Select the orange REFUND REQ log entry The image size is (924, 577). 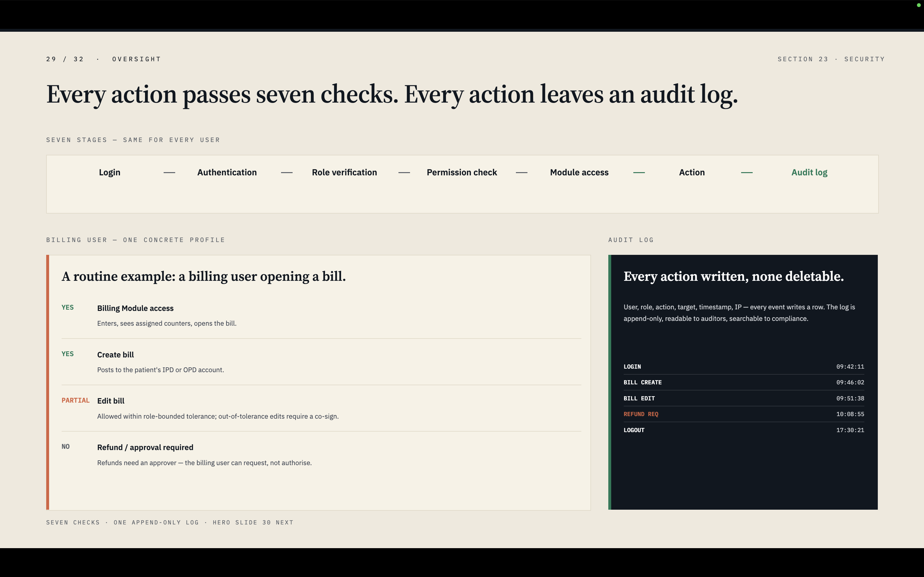[x=743, y=414]
